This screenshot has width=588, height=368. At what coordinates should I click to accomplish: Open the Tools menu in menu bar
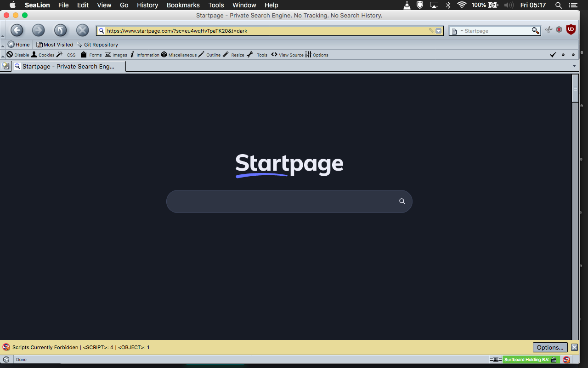[x=216, y=5]
